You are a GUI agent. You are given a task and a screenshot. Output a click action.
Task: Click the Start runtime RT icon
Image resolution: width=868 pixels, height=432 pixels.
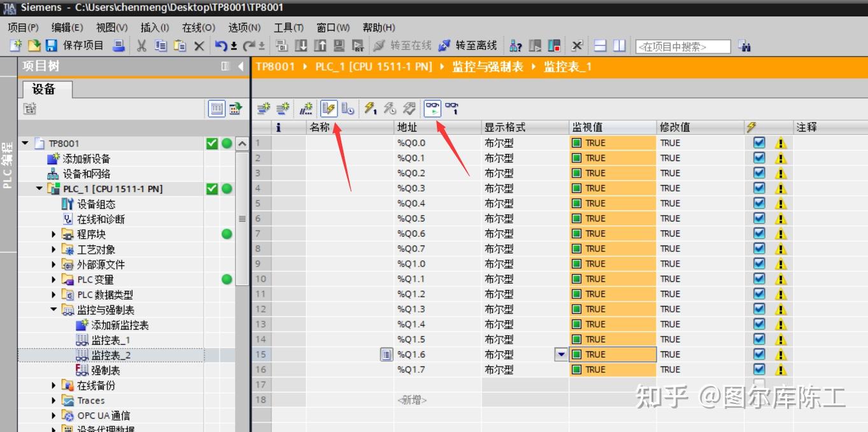click(359, 46)
